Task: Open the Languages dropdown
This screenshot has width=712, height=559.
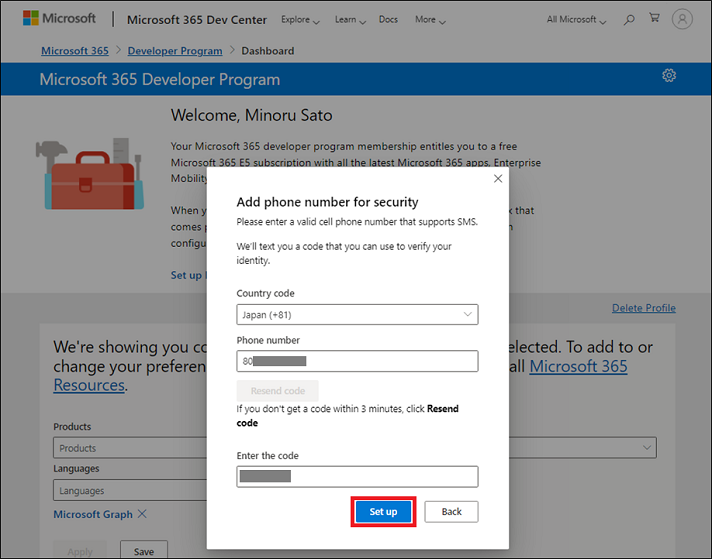Action: (130, 490)
